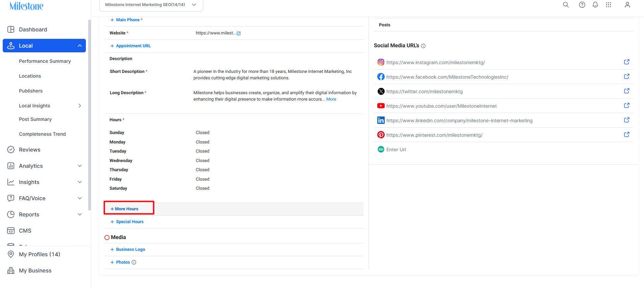Open YouTube URL external link icon
Viewport: 644px width, 289px height.
626,105
